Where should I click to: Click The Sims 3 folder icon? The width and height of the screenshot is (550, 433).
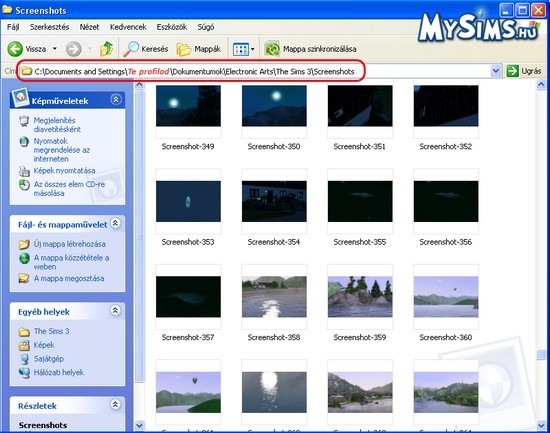point(24,332)
